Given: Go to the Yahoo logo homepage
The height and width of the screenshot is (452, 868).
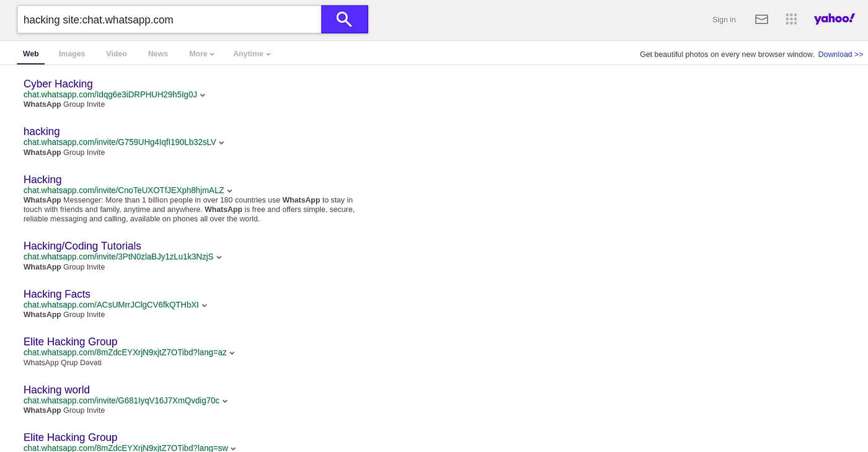Looking at the screenshot, I should tap(835, 19).
